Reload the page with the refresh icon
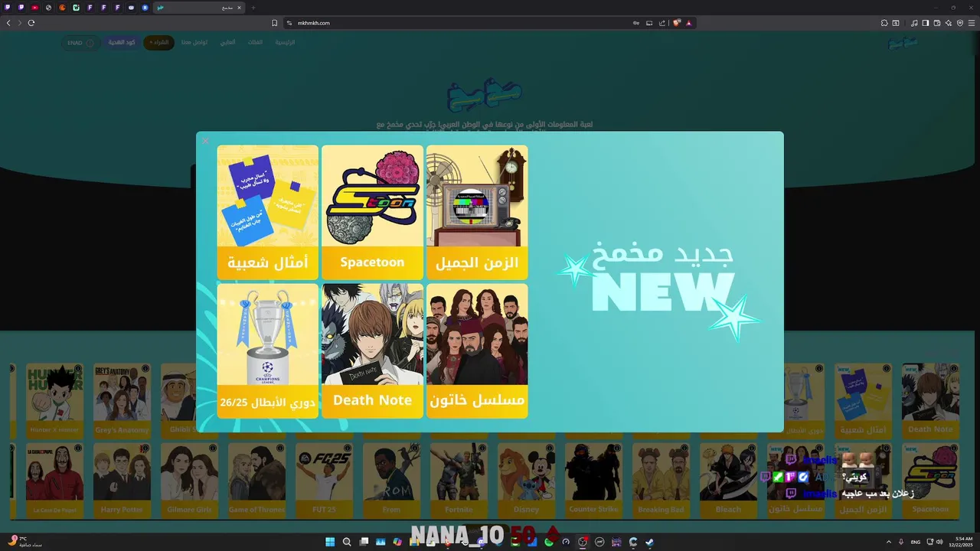Screen dimensions: 980x551 (31, 23)
